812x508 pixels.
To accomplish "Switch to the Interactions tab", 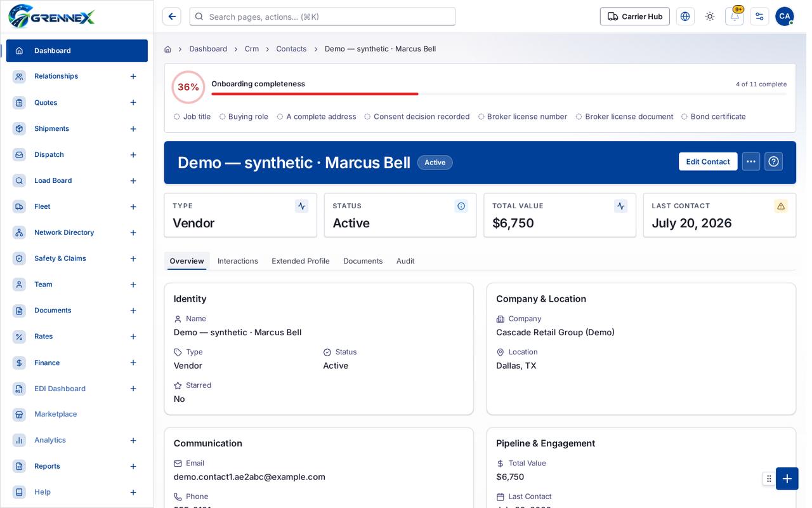I will click(238, 261).
